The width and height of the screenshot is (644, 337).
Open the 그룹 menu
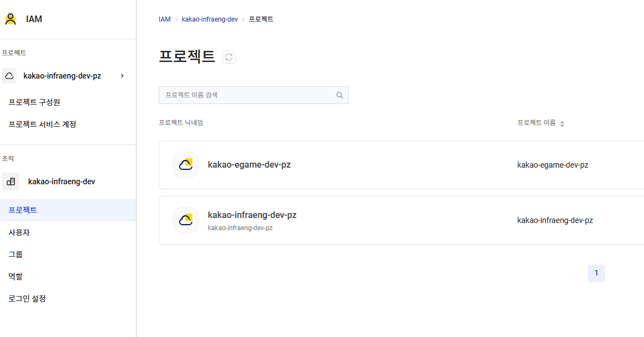(15, 255)
